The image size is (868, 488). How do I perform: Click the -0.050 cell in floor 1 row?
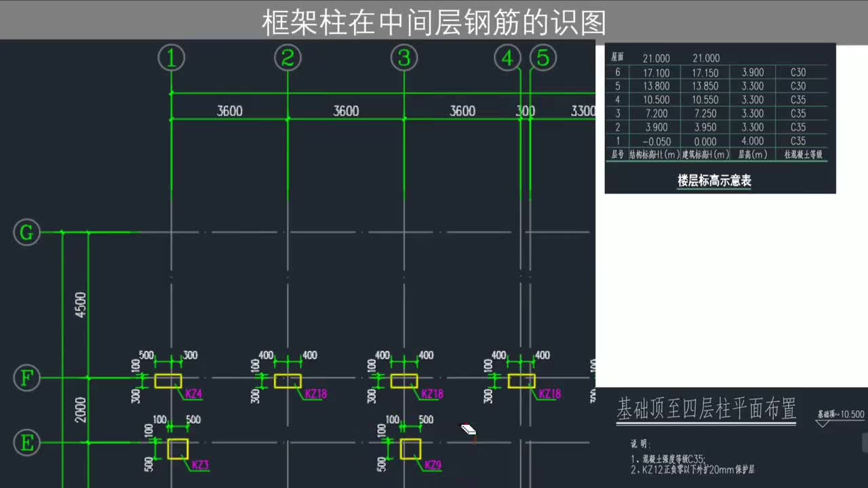point(656,141)
